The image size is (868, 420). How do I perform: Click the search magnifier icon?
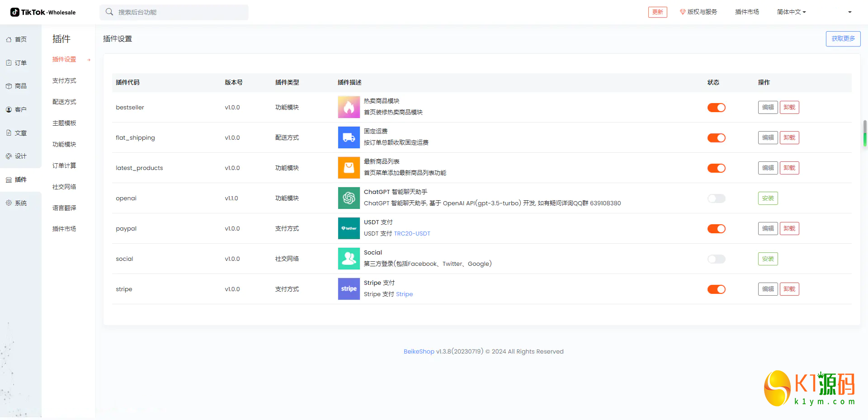(x=109, y=12)
